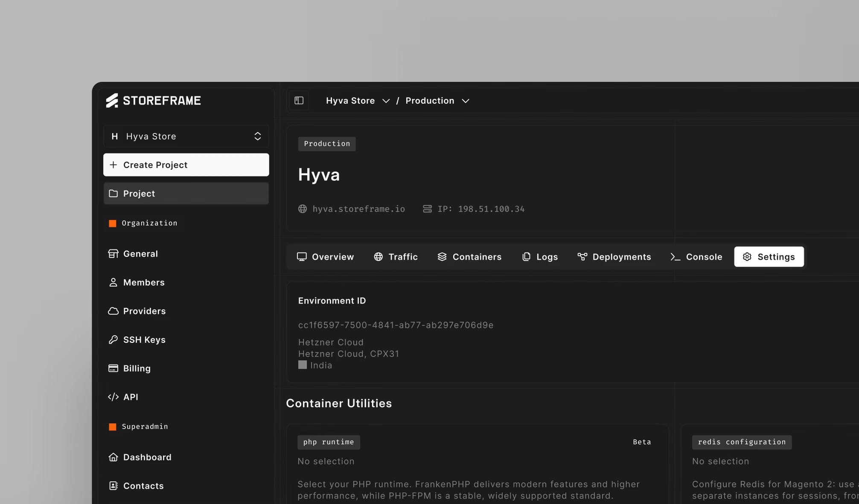
Task: Click the Storeframe logo icon
Action: tap(112, 101)
